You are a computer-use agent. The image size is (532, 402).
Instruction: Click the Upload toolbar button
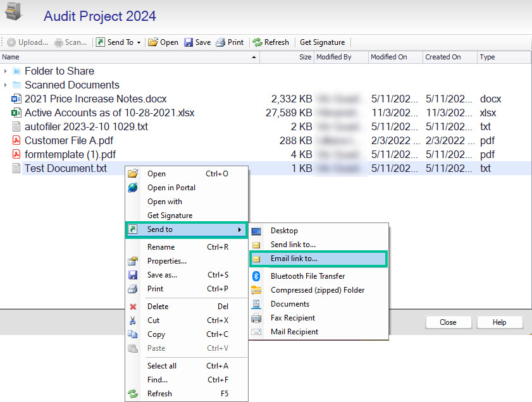tap(27, 42)
